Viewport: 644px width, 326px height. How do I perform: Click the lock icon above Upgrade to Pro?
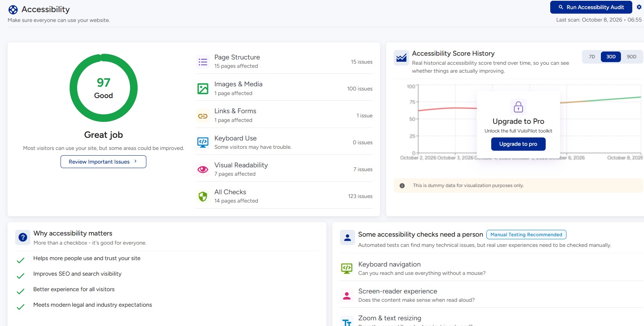tap(518, 107)
